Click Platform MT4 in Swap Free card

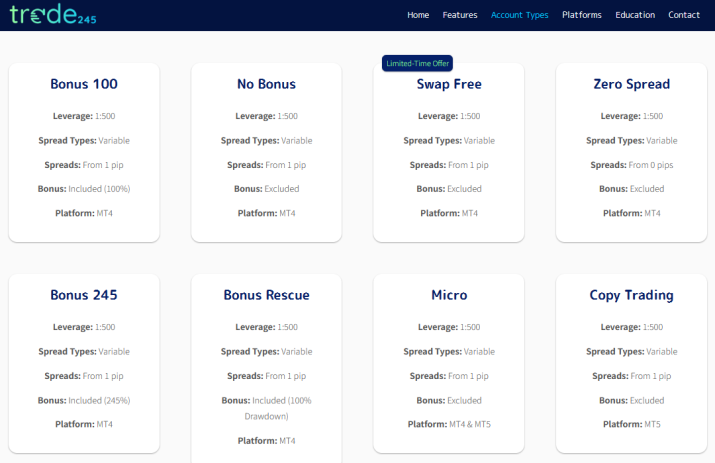[x=449, y=213]
